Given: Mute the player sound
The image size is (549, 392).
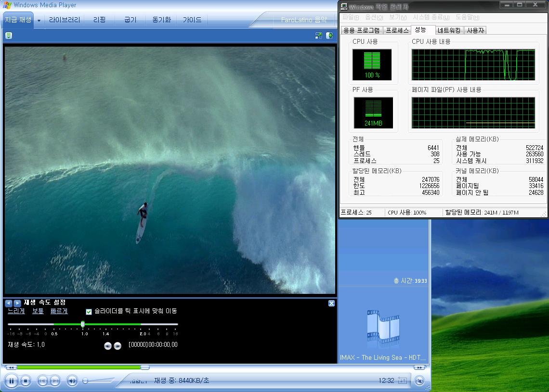Looking at the screenshot, I should click(72, 381).
